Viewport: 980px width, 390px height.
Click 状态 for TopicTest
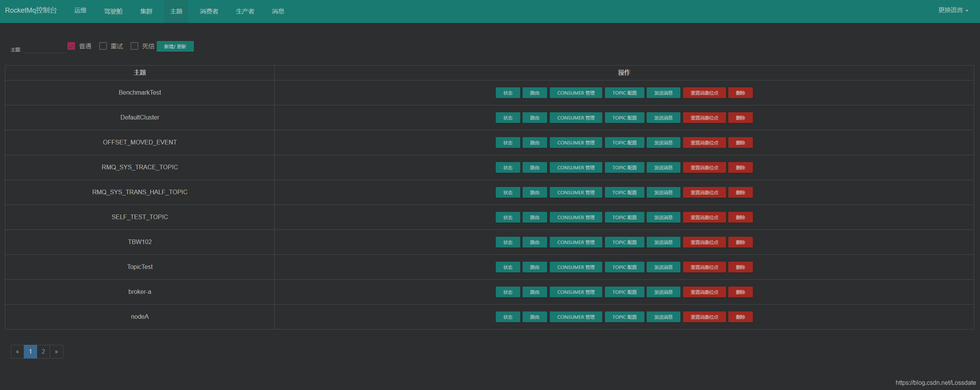pos(508,267)
